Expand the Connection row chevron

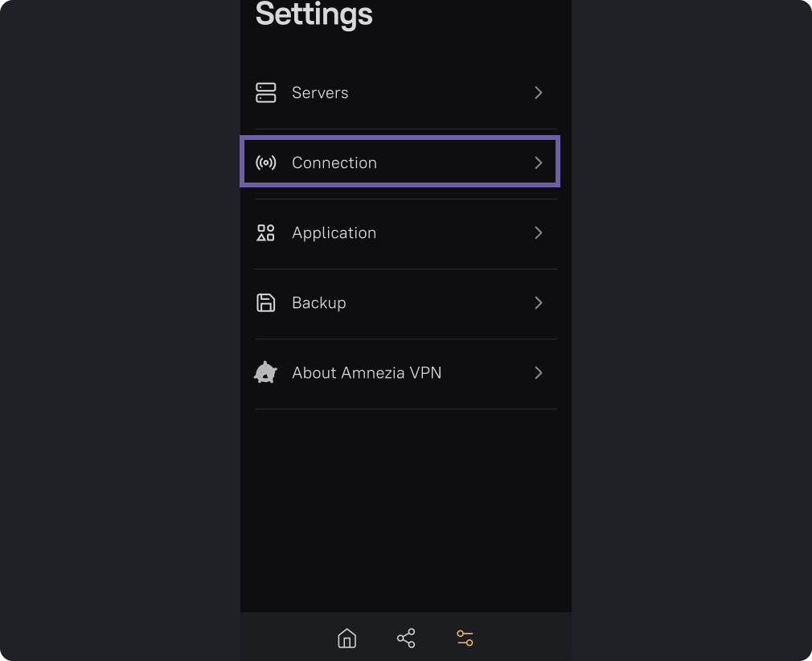pyautogui.click(x=539, y=162)
